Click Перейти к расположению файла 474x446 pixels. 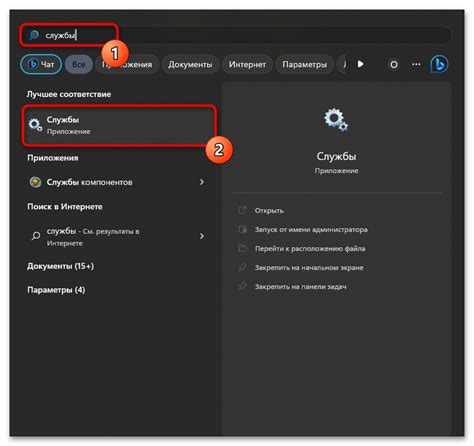310,249
